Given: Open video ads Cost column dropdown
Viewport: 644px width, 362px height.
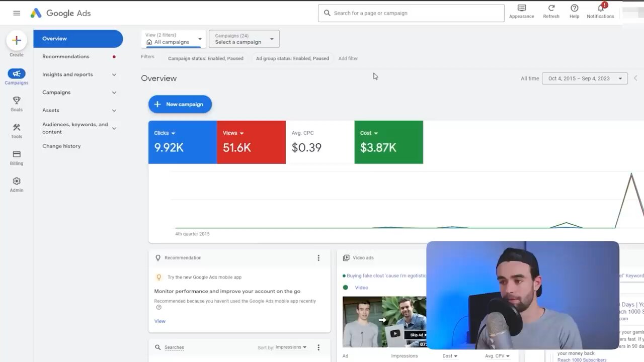Looking at the screenshot, I should click(x=450, y=356).
